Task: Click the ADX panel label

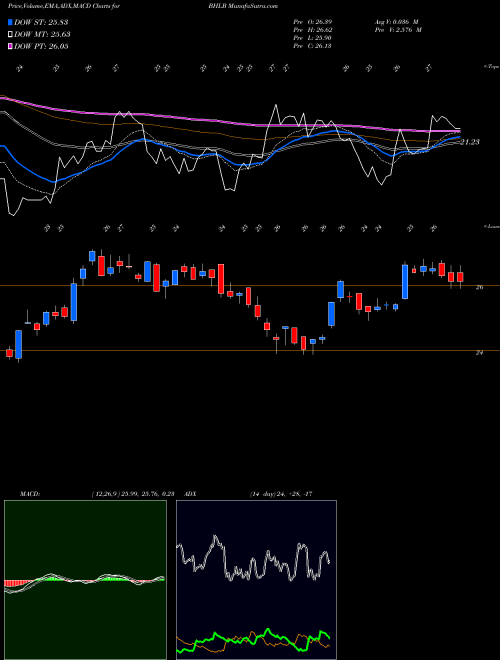Action: pos(191,494)
